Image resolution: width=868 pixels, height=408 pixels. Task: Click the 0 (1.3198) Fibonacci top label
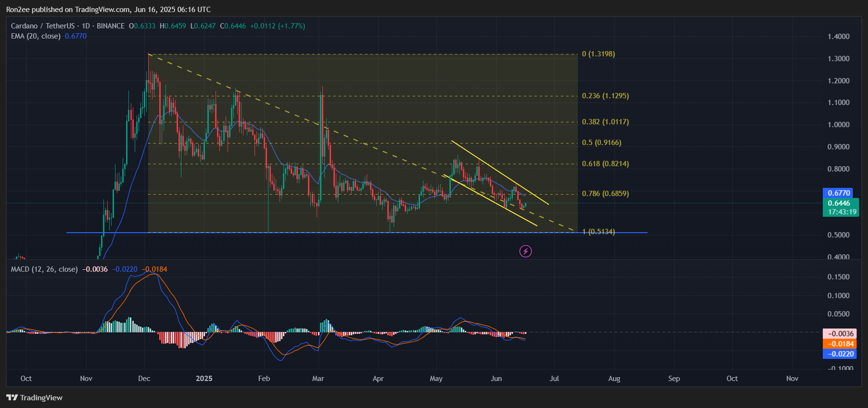[x=598, y=54]
